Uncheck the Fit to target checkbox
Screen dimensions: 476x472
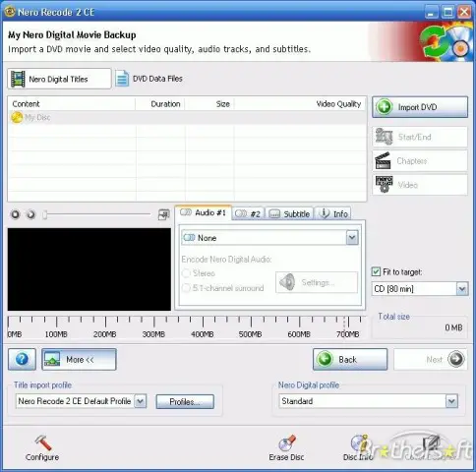point(376,271)
